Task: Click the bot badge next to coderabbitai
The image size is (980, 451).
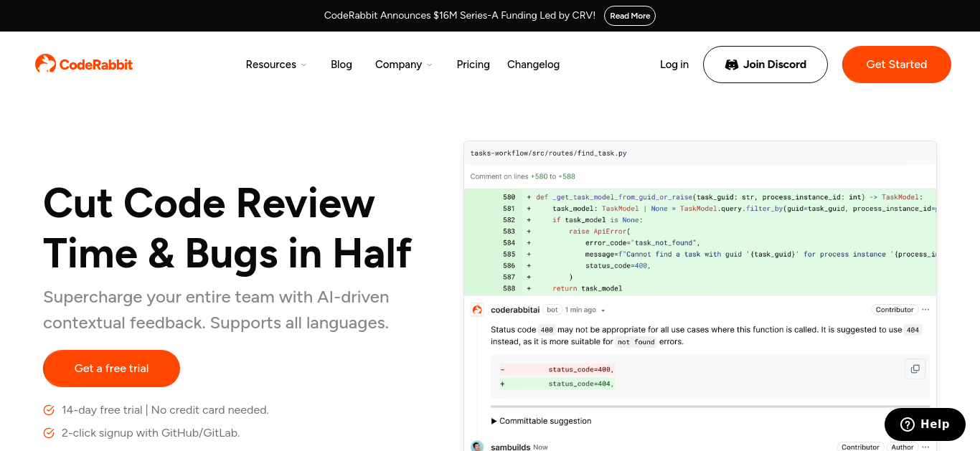Action: (552, 310)
